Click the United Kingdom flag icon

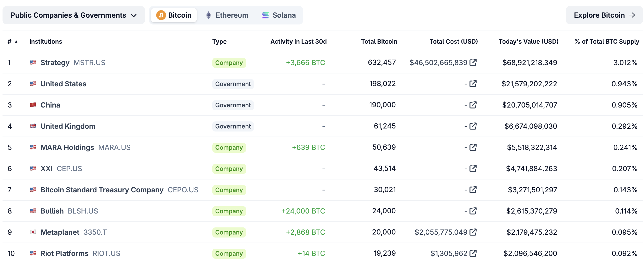coord(33,126)
